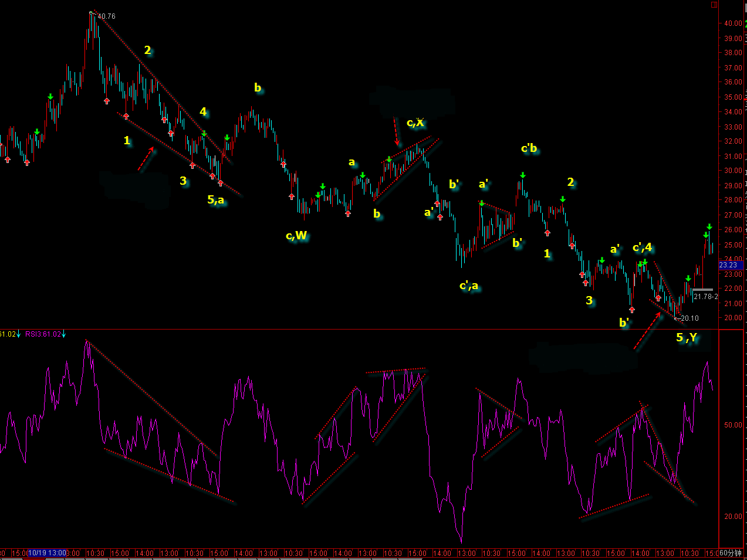This screenshot has width=747, height=560.
Task: Select the c,X wave annotation
Action: tap(415, 123)
